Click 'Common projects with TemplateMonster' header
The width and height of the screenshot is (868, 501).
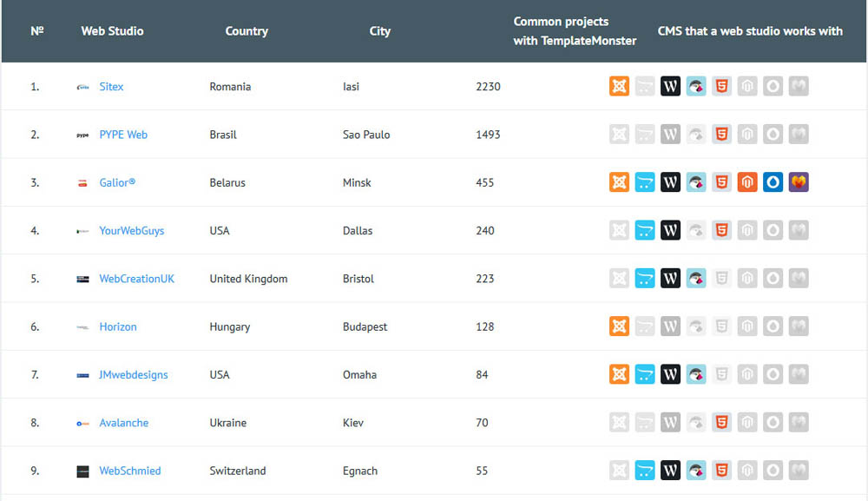point(575,31)
